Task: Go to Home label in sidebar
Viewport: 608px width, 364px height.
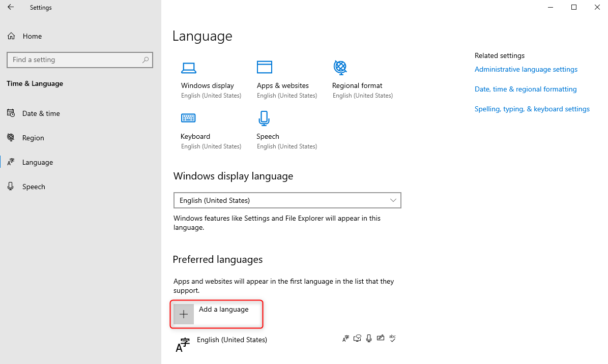Action: click(32, 36)
